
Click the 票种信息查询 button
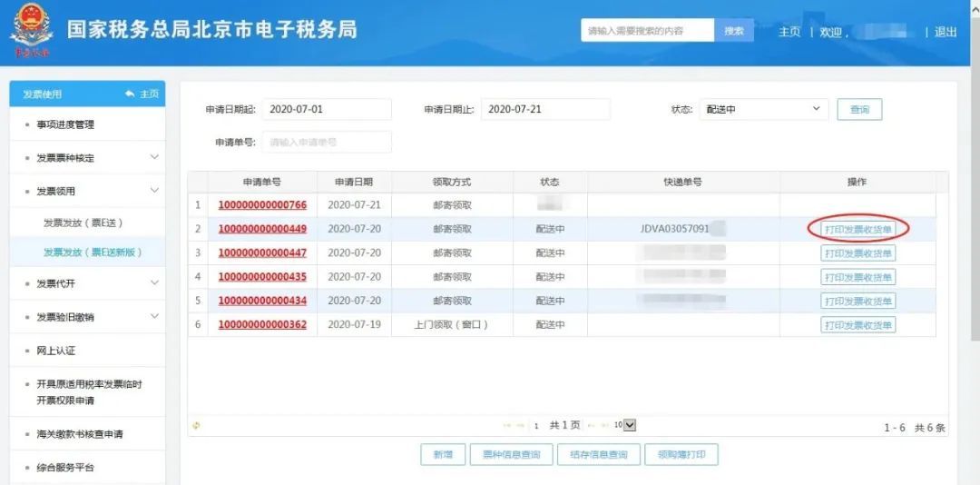511,455
